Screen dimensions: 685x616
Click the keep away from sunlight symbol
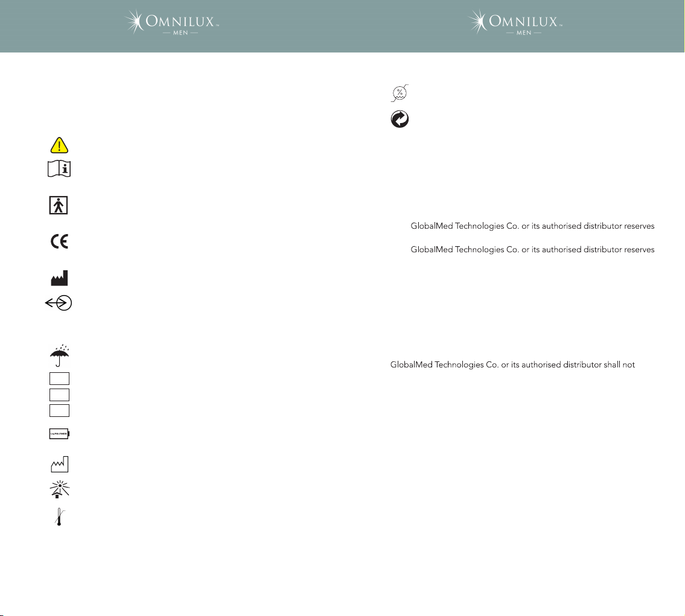(x=59, y=489)
